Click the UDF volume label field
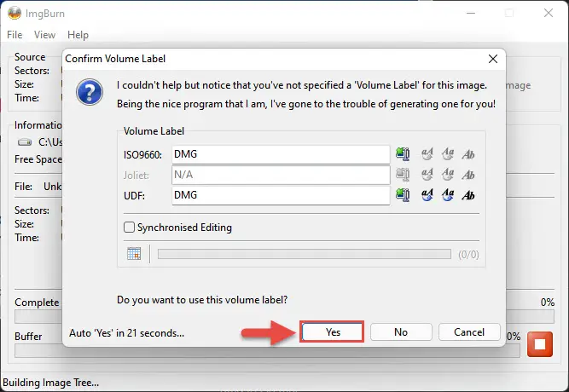The height and width of the screenshot is (392, 569). [281, 195]
